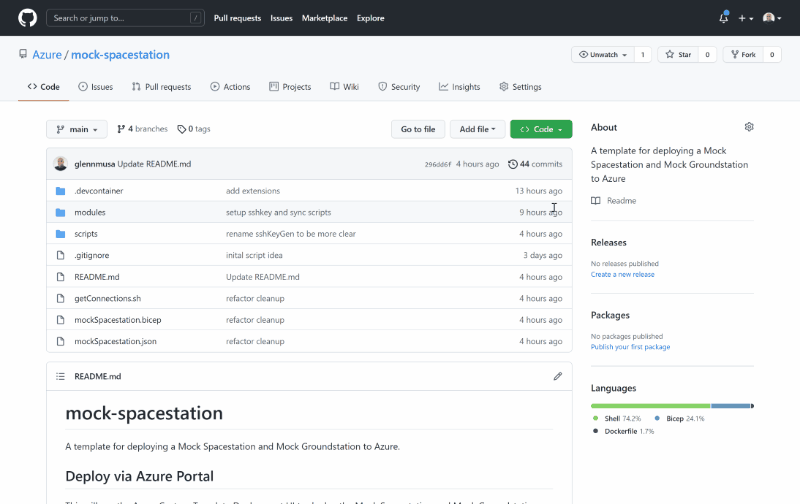Open the Insights tab
Viewport: 800px width, 504px height.
pyautogui.click(x=459, y=87)
